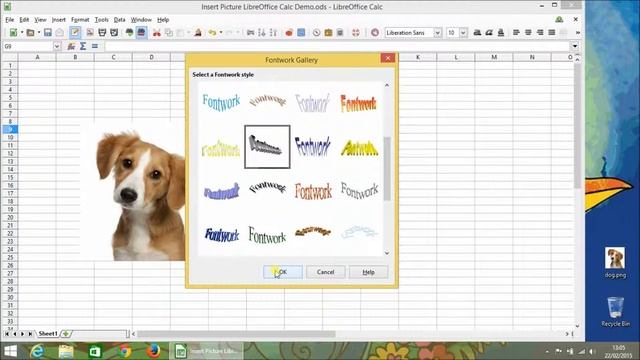Show more toolbar buttons via double chevron

click(x=578, y=33)
